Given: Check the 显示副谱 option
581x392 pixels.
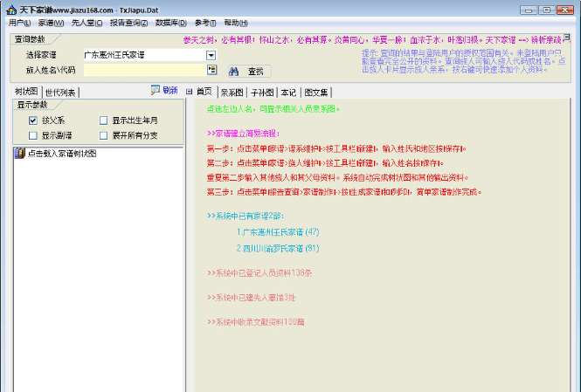Looking at the screenshot, I should pos(33,135).
